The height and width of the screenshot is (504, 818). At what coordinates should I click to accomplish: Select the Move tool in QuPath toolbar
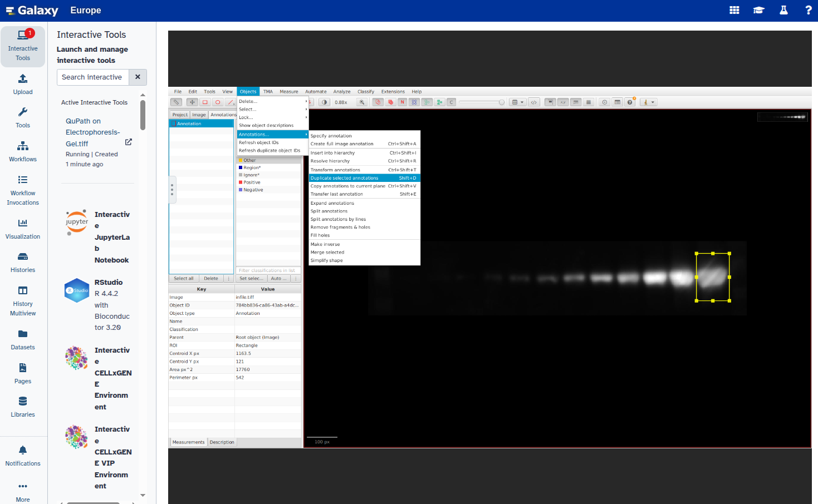192,102
